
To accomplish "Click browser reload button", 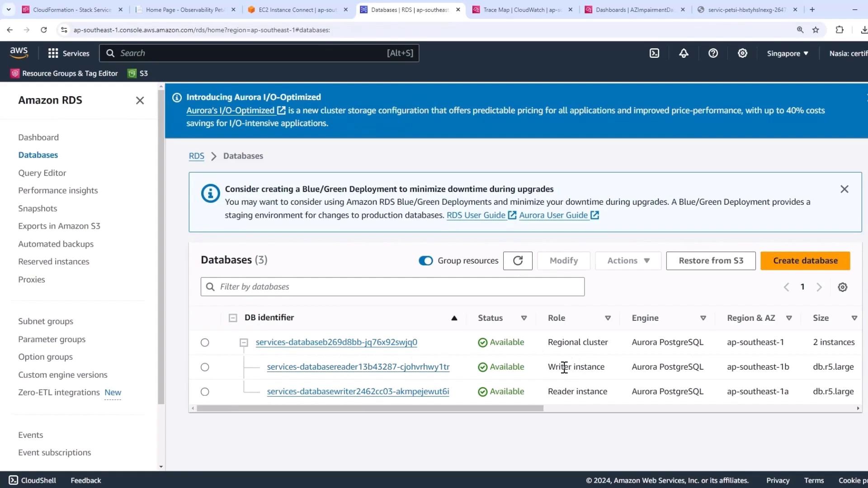I will coord(44,30).
